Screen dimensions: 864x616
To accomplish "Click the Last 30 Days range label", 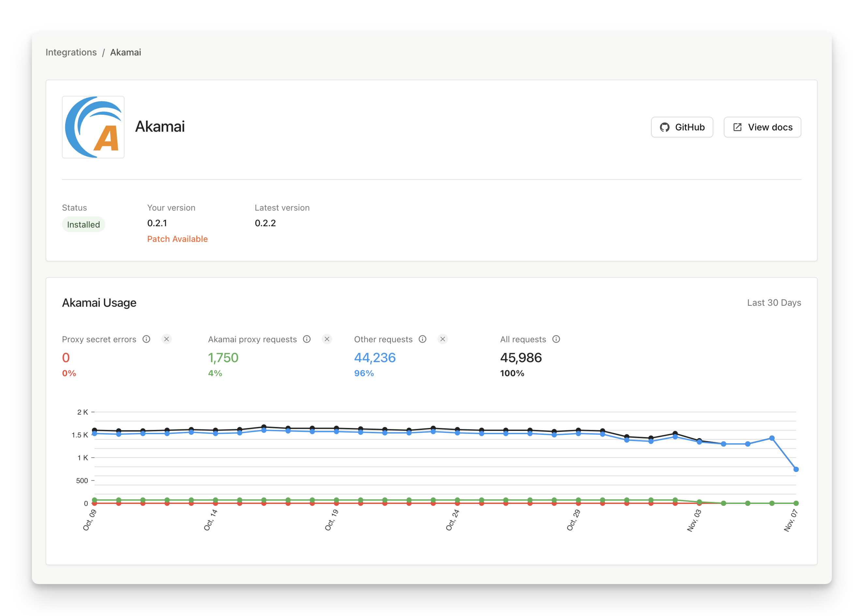I will click(x=774, y=303).
